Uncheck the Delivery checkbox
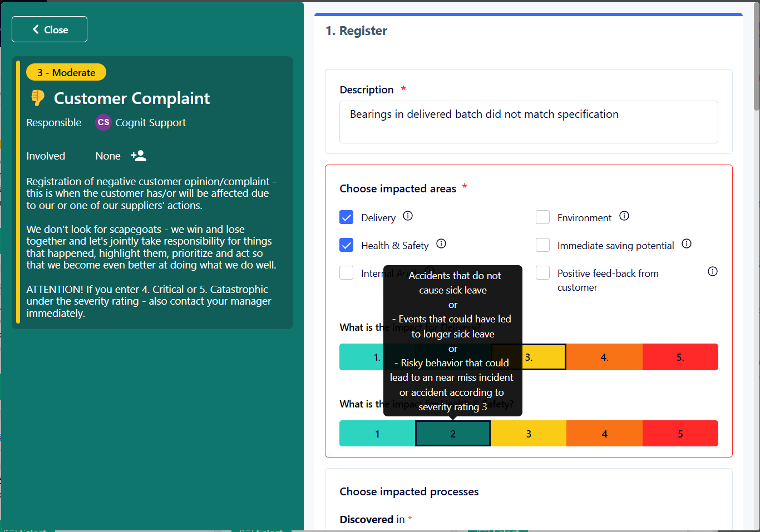760x532 pixels. point(347,217)
